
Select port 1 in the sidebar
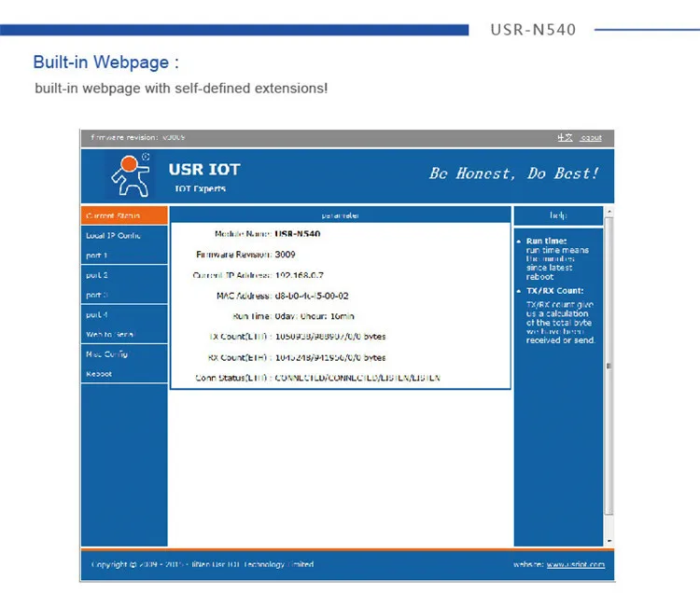pyautogui.click(x=124, y=256)
